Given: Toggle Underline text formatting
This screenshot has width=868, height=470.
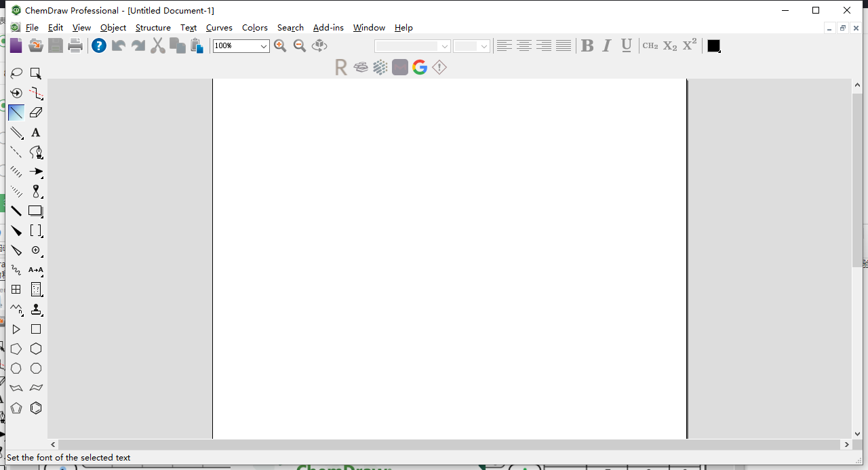Looking at the screenshot, I should tap(627, 45).
